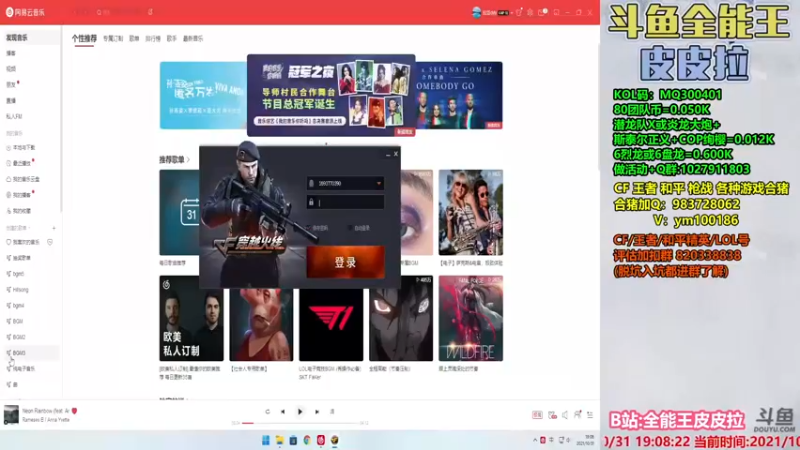This screenshot has width=800, height=450.
Task: Add a new playlist with plus icon
Action: (54, 228)
